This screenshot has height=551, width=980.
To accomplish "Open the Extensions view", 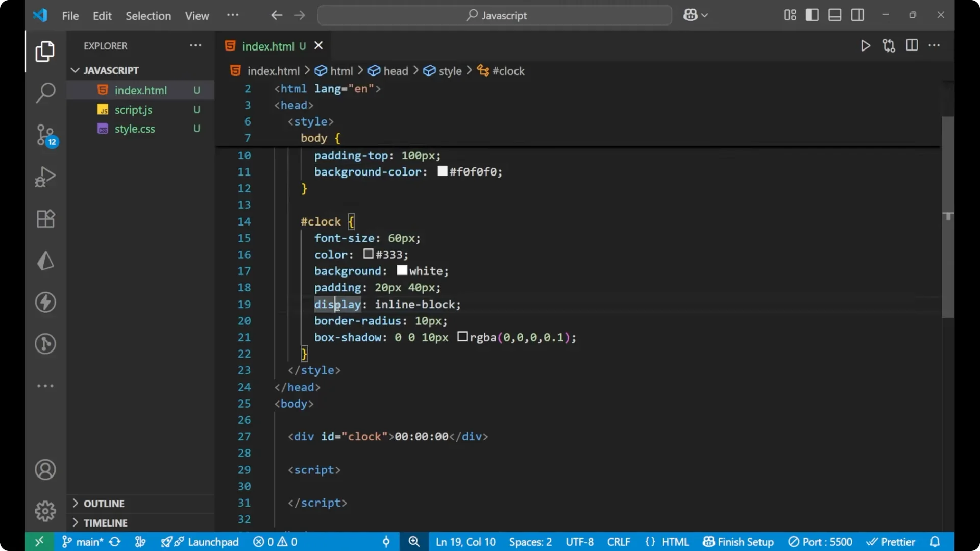I will [x=45, y=218].
